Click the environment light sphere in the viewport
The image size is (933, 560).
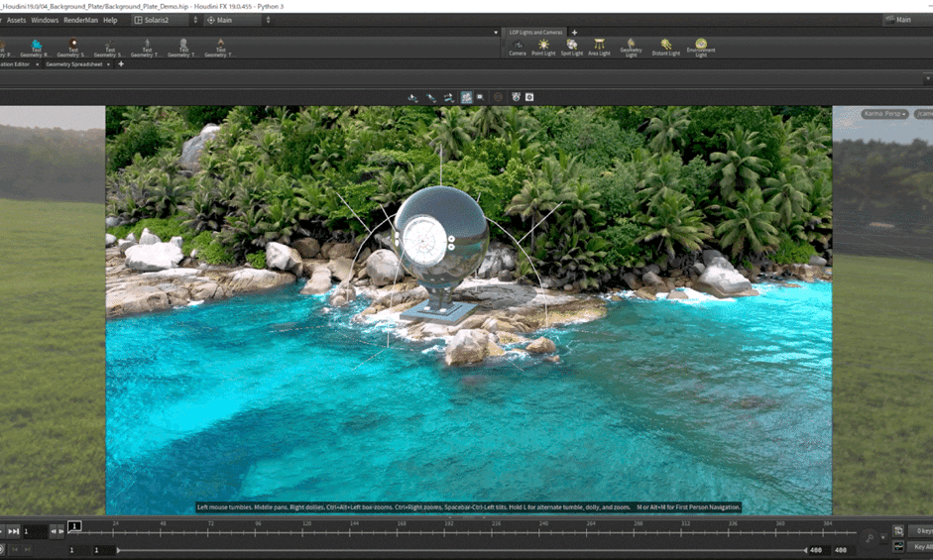coord(441,238)
